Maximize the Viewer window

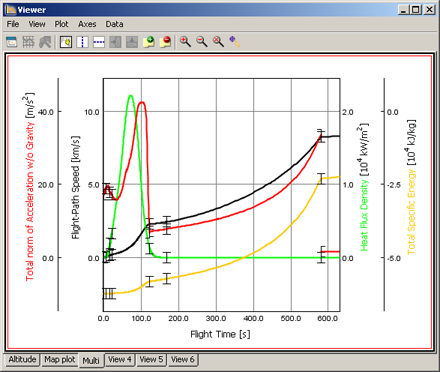(x=416, y=10)
